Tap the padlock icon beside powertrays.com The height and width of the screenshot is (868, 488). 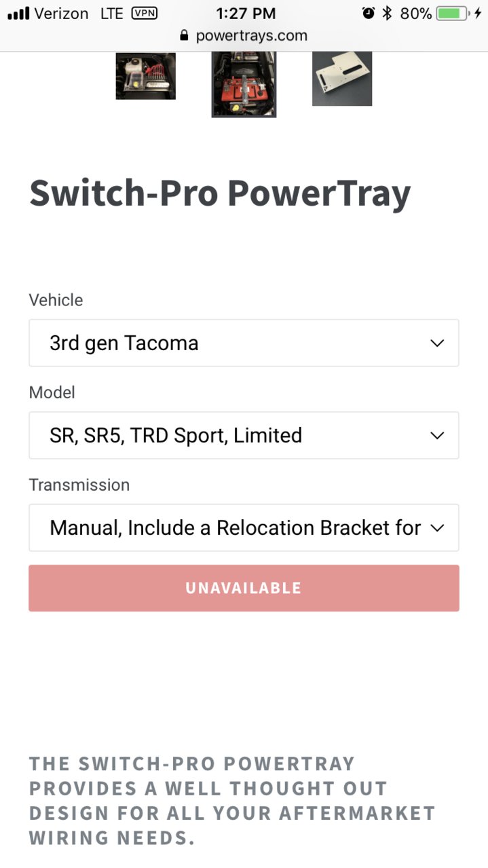(183, 35)
